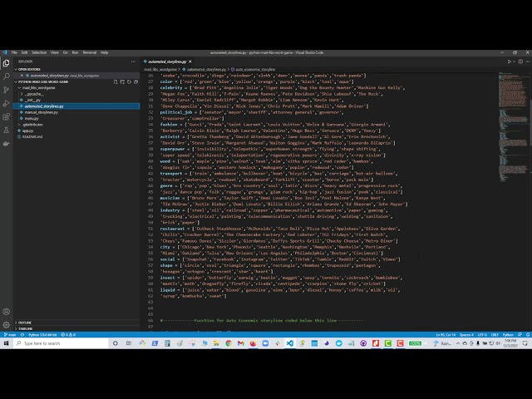Open the Accounts menu icon
Screen dimensions: 532x399
(6, 312)
